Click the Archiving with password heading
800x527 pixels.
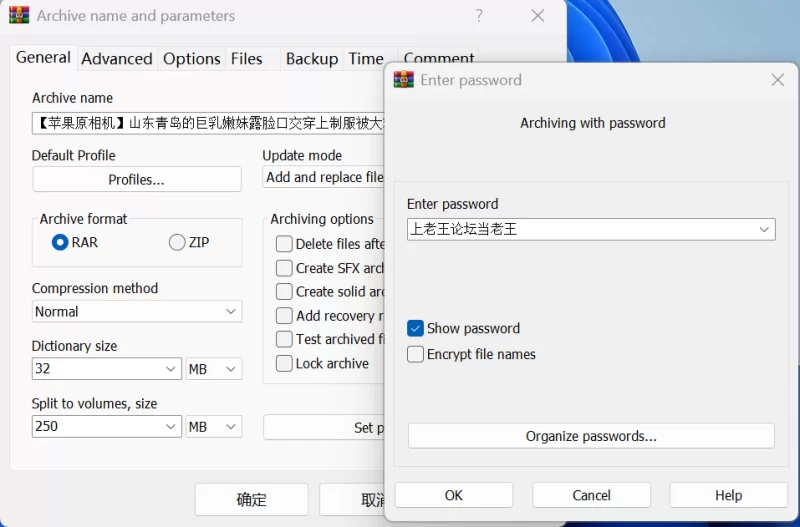592,123
